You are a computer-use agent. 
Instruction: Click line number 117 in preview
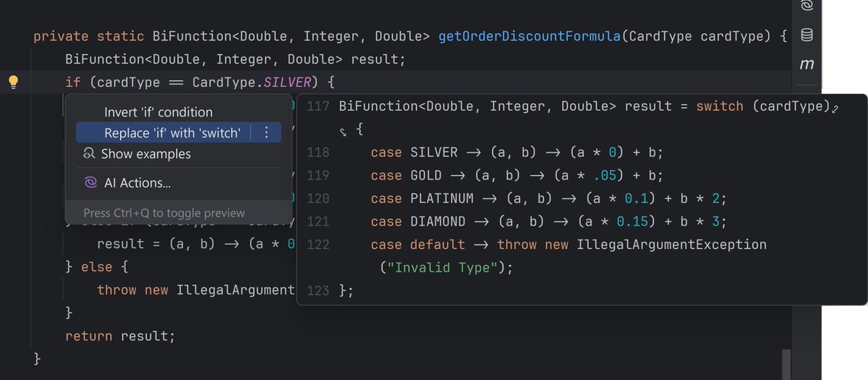318,106
